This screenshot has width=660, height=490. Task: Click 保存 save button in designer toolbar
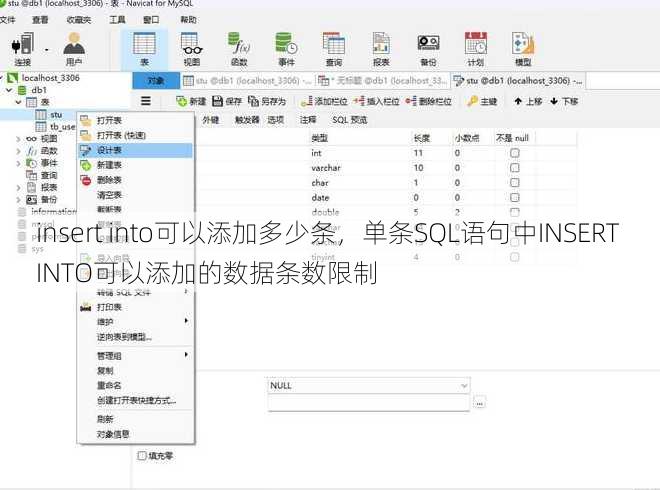(x=227, y=101)
